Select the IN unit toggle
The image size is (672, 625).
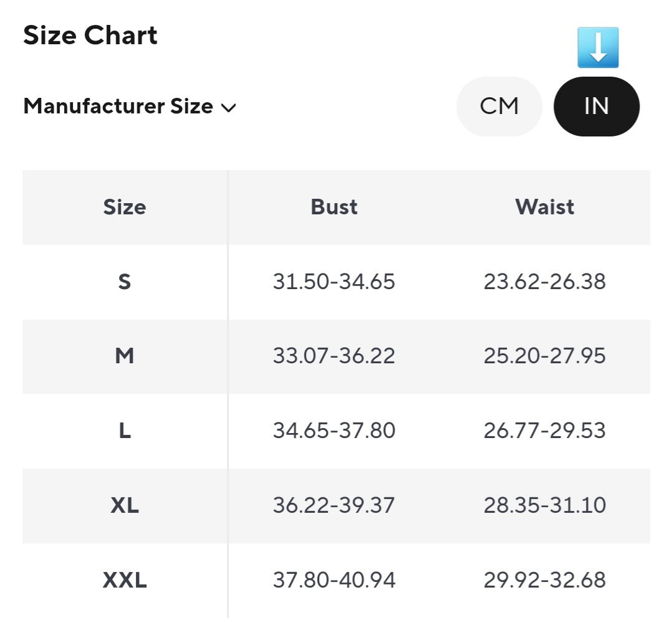pos(596,107)
